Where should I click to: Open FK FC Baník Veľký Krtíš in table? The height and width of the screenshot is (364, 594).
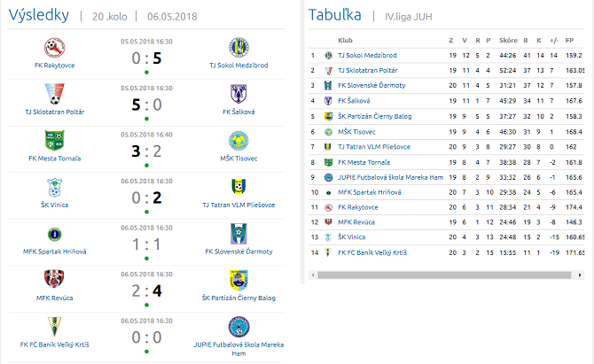click(x=374, y=252)
